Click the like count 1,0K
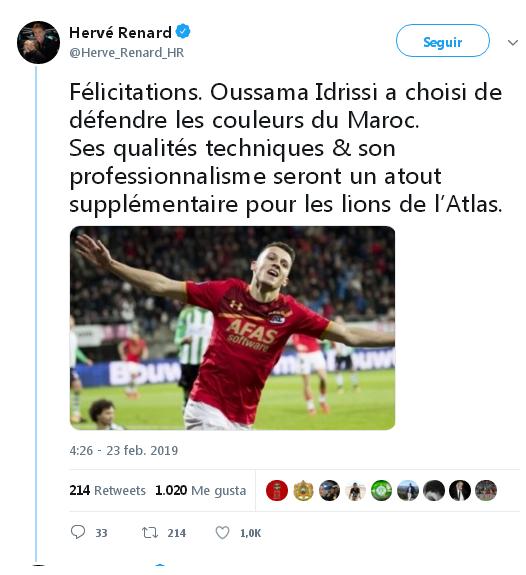Screen dimensions: 526x575 coord(251,533)
